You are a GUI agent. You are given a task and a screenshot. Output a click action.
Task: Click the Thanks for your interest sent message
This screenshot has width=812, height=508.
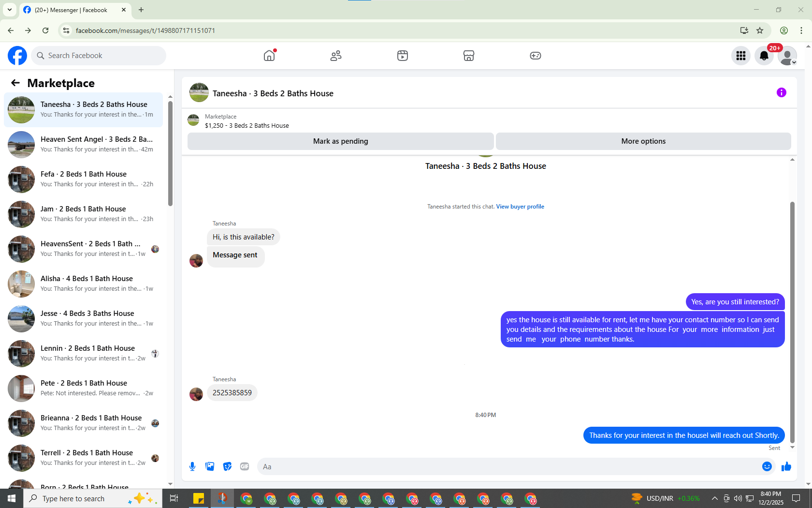click(684, 435)
